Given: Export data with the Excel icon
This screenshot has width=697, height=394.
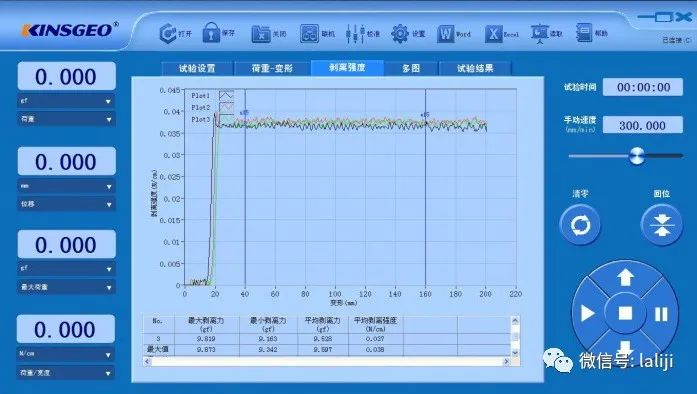Looking at the screenshot, I should click(493, 34).
